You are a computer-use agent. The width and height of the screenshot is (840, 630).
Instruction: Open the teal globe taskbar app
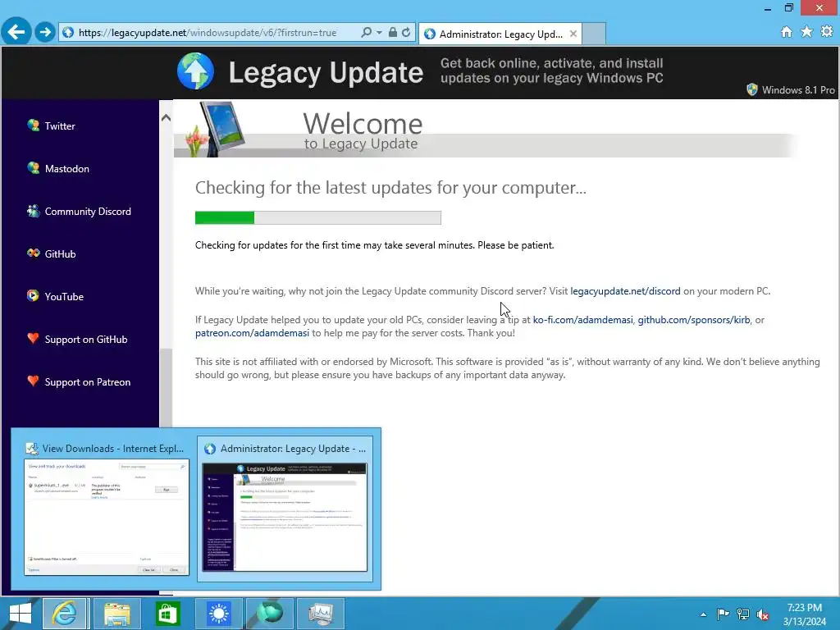[269, 614]
